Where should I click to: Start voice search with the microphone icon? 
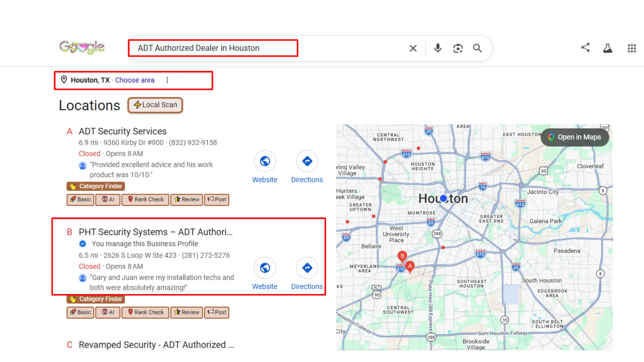point(437,48)
